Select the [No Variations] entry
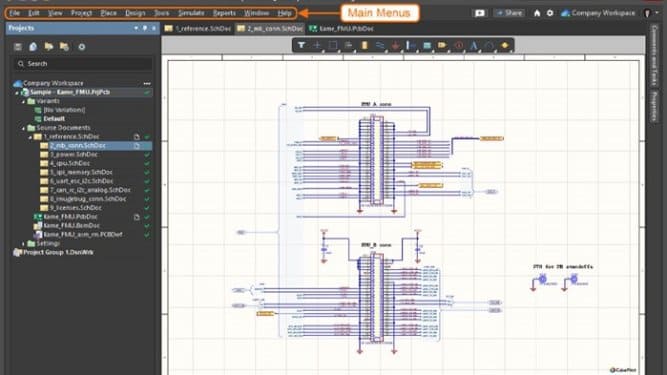The width and height of the screenshot is (667, 375). [64, 110]
